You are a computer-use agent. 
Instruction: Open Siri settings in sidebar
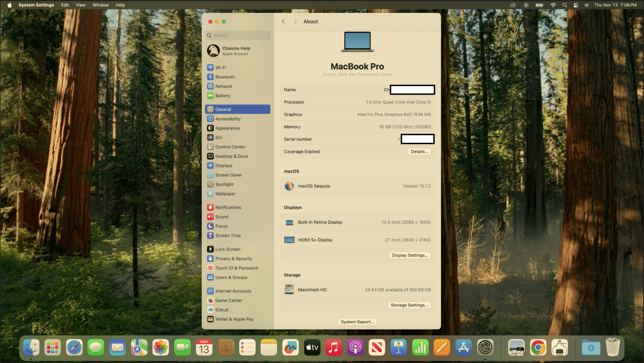click(x=218, y=137)
